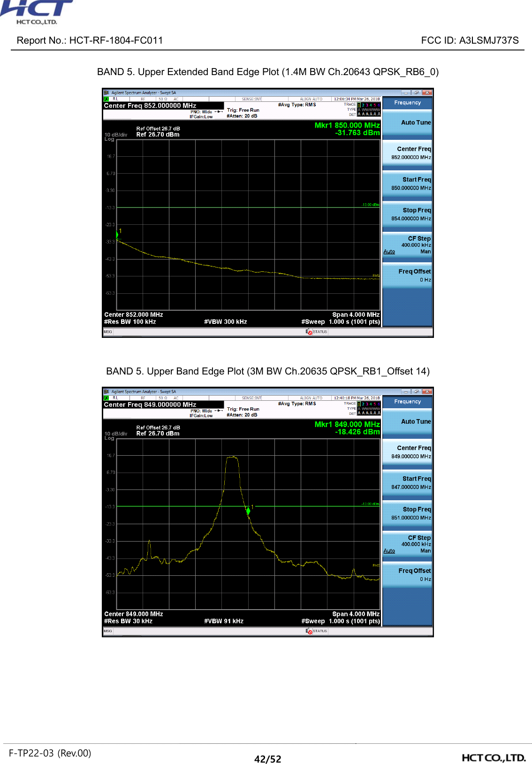
Task: Click #VBW 300 kHz label
Action: click(226, 322)
